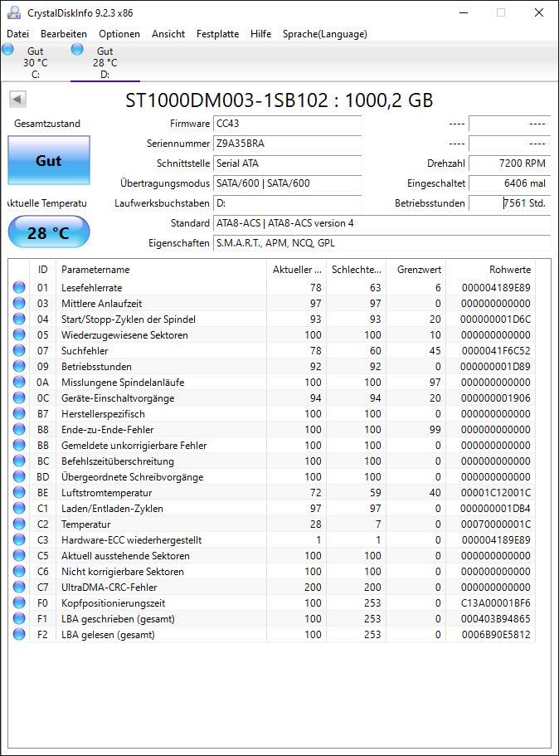Open the Optionen menu
The width and height of the screenshot is (559, 756).
[119, 34]
